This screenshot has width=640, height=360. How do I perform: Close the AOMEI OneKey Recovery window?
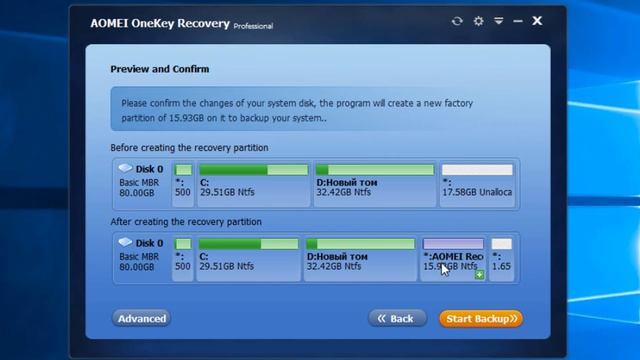(x=537, y=20)
